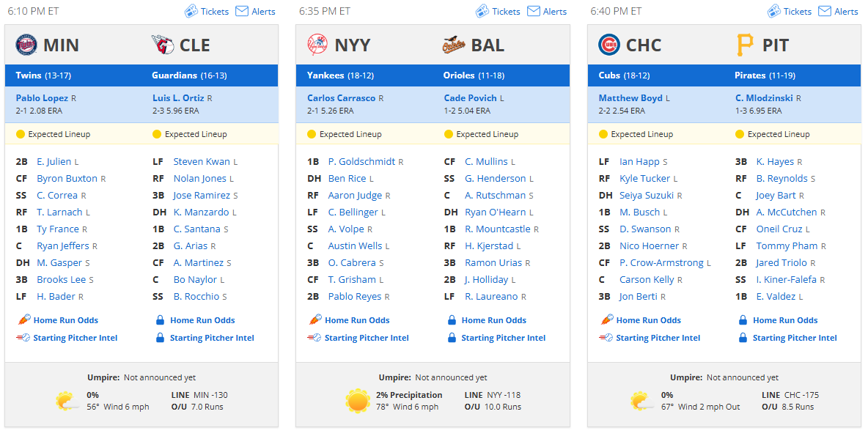The height and width of the screenshot is (436, 868).
Task: Click the Tickets icon above the NYY game
Action: click(x=482, y=11)
